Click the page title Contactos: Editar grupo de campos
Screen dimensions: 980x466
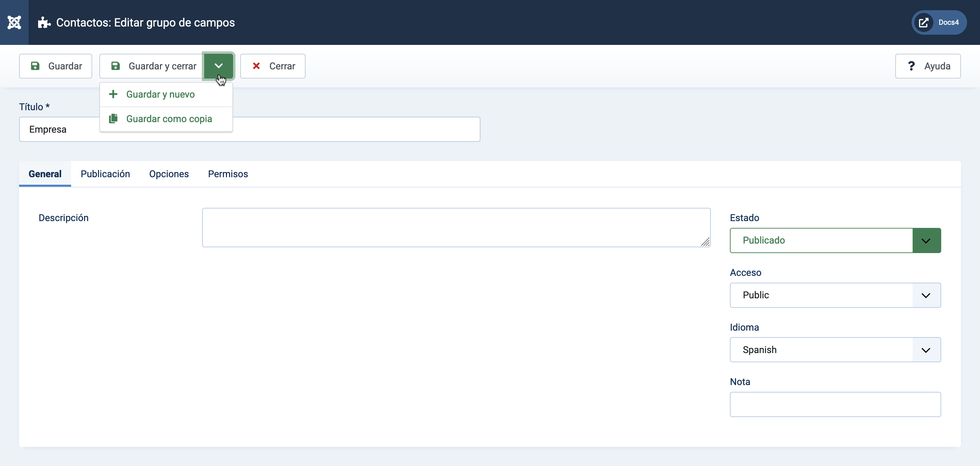145,22
